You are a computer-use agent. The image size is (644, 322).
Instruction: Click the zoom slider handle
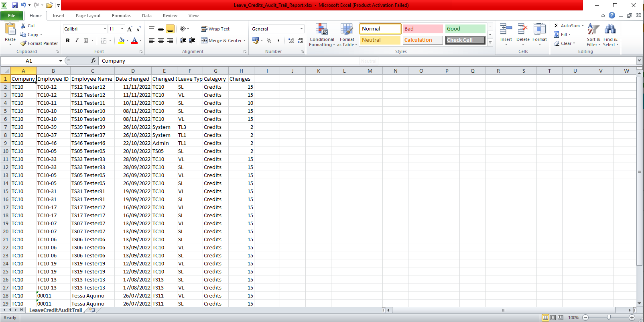click(x=609, y=318)
